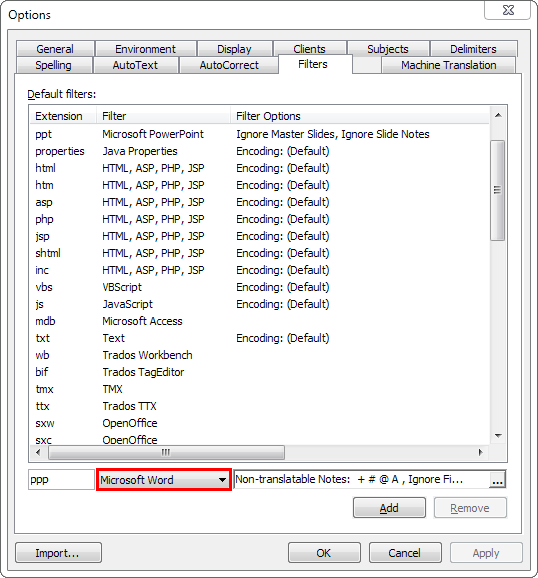Select the sxw OpenOffice row
538x578 pixels.
tap(260, 423)
